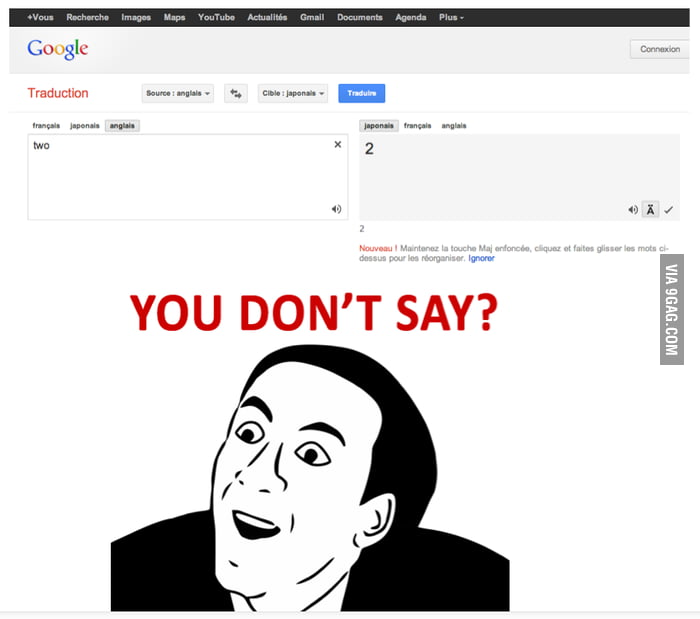This screenshot has width=700, height=619.
Task: Click the checkmark rating icon
Action: 669,209
